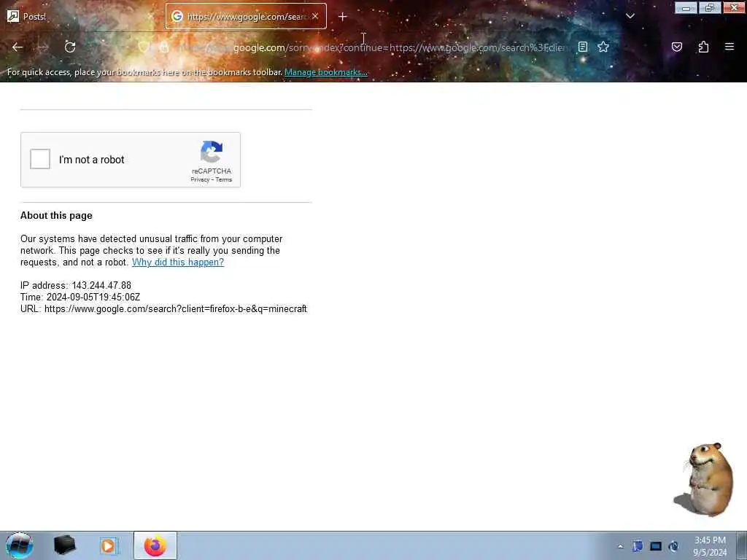This screenshot has height=560, width=747.
Task: Expand the list all tabs chevron
Action: point(630,16)
